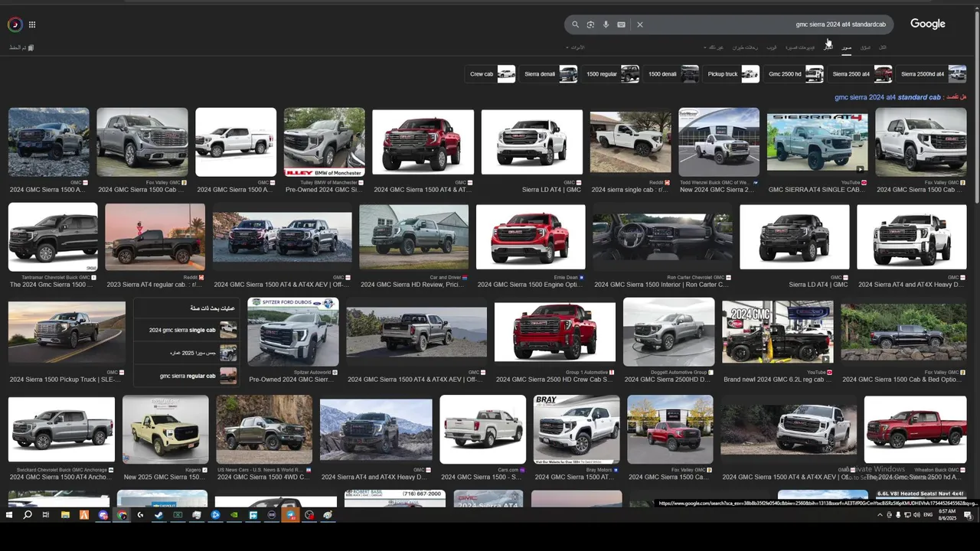Open the '2024 GMC Sierra HD Review' image

413,237
